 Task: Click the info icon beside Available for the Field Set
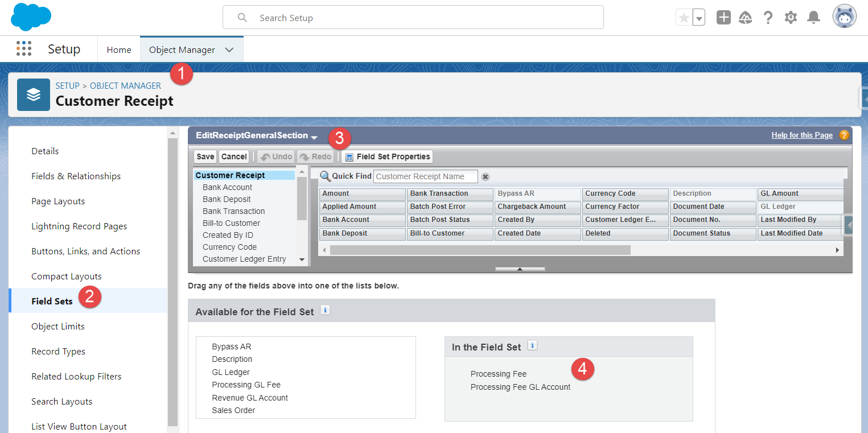click(325, 310)
